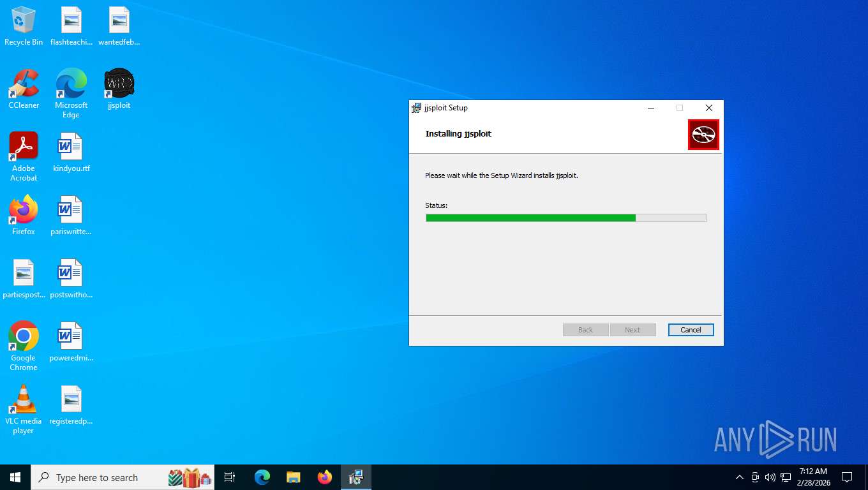Launch the jjsploit desktop shortcut

pyautogui.click(x=119, y=89)
